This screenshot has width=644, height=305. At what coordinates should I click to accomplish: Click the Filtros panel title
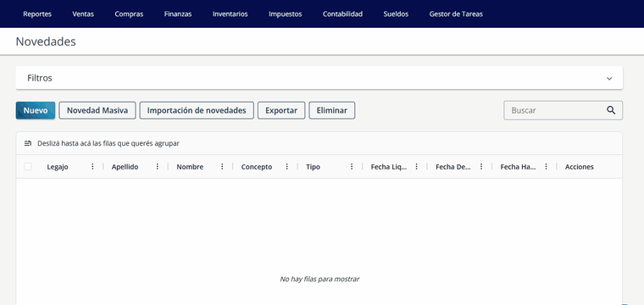pyautogui.click(x=40, y=78)
